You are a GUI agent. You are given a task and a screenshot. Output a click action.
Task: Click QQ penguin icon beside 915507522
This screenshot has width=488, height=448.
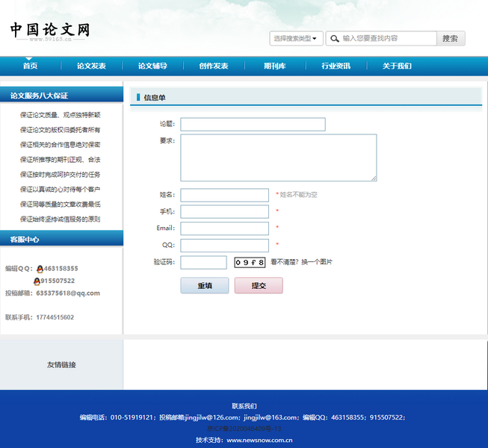pyautogui.click(x=37, y=281)
